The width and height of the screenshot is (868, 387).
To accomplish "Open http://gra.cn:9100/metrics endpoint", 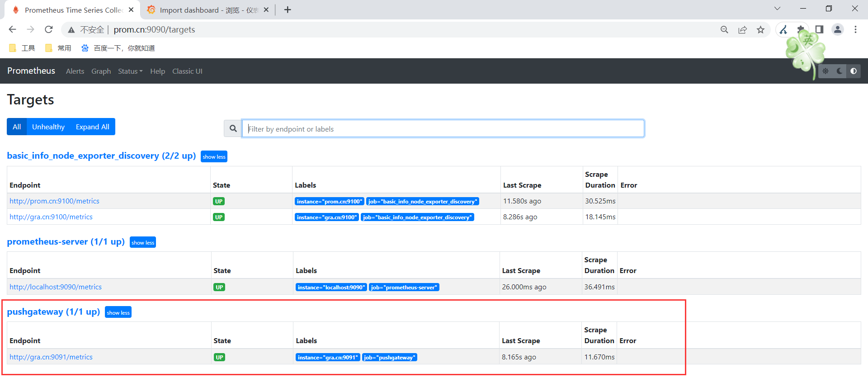I will coord(51,217).
